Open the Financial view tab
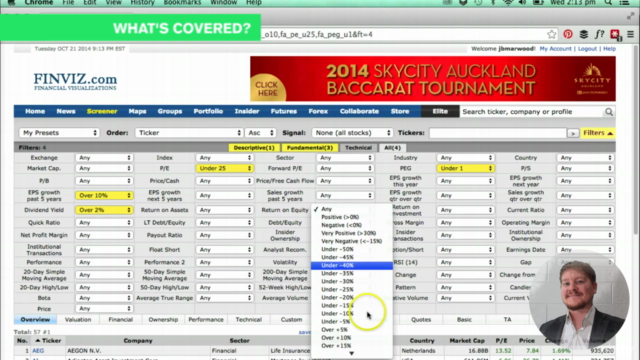 tap(120, 320)
